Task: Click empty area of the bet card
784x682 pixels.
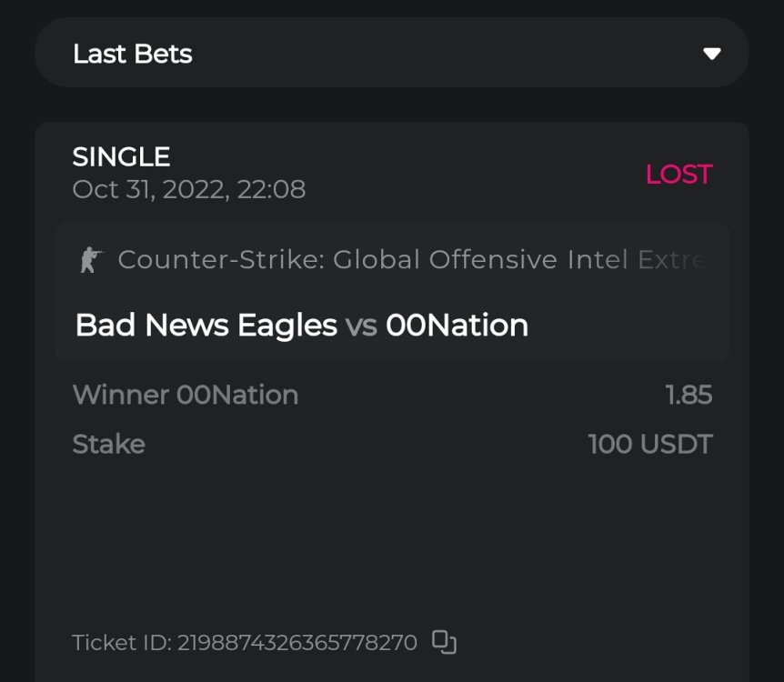Action: click(391, 546)
